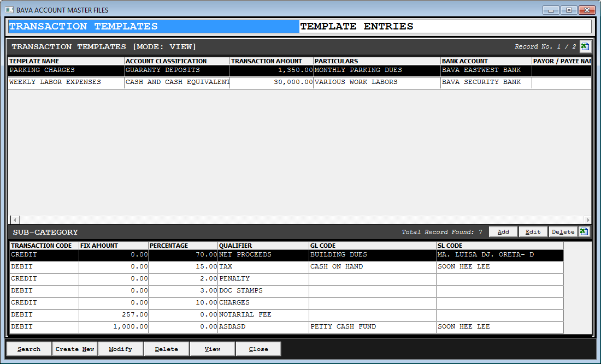Switch to the Template Entries tab
The height and width of the screenshot is (364, 601).
pos(445,27)
